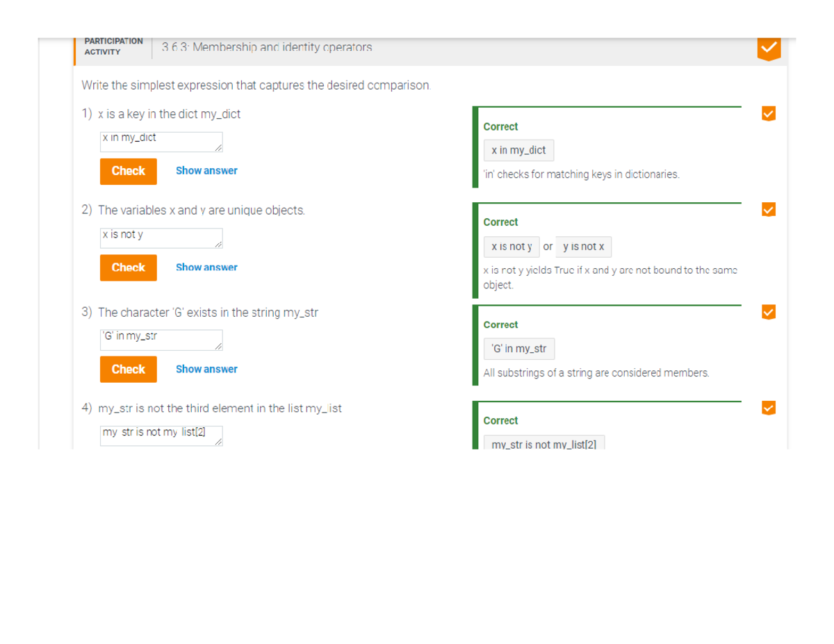Click the 'Correct' label for question 1

tap(500, 126)
